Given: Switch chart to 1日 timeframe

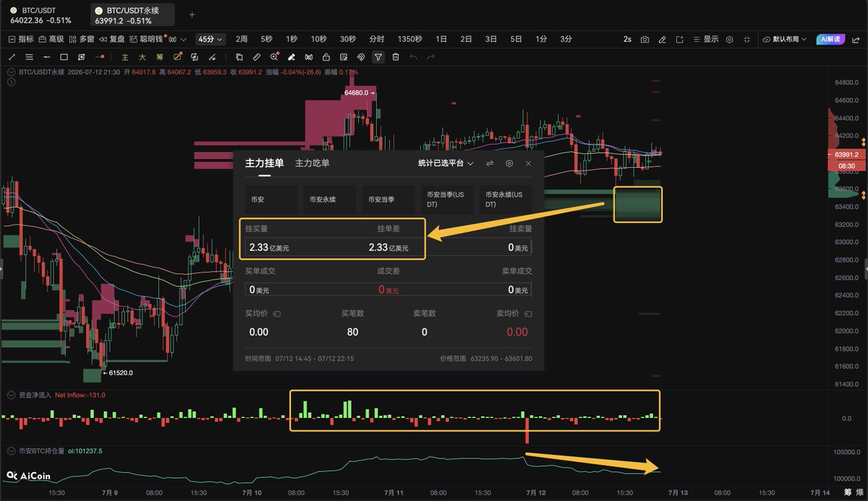Looking at the screenshot, I should point(441,39).
